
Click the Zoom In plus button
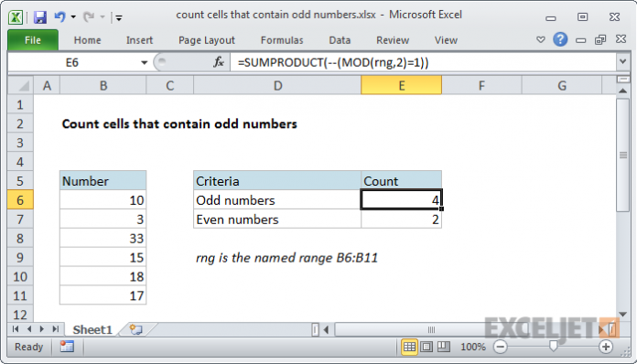(606, 347)
